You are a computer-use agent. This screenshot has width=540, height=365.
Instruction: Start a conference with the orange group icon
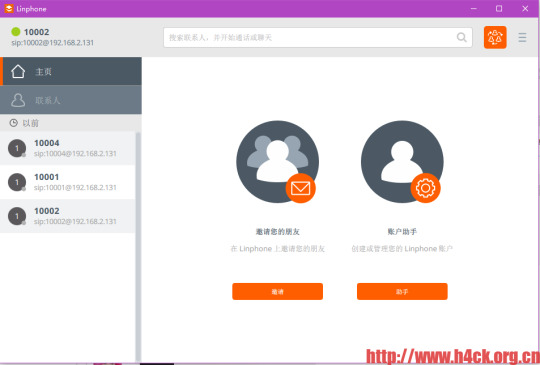[495, 37]
